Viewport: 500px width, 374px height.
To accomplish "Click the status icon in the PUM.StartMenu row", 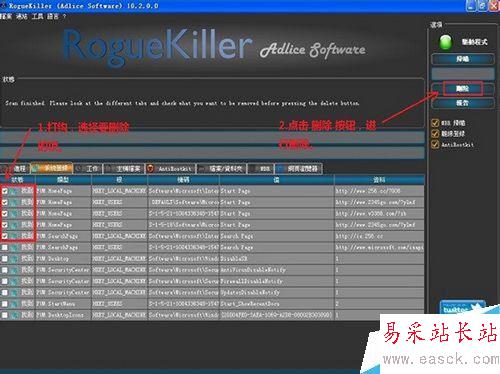I will (14, 304).
